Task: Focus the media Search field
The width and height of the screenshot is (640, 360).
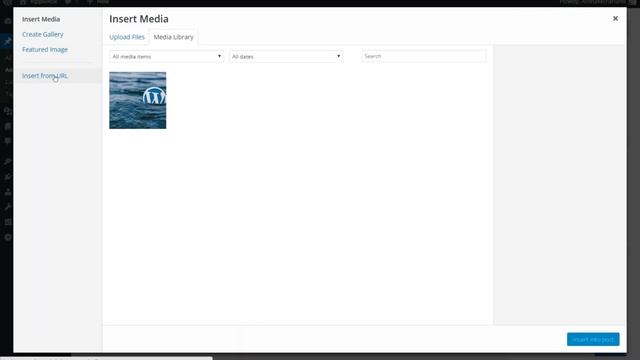Action: (424, 56)
